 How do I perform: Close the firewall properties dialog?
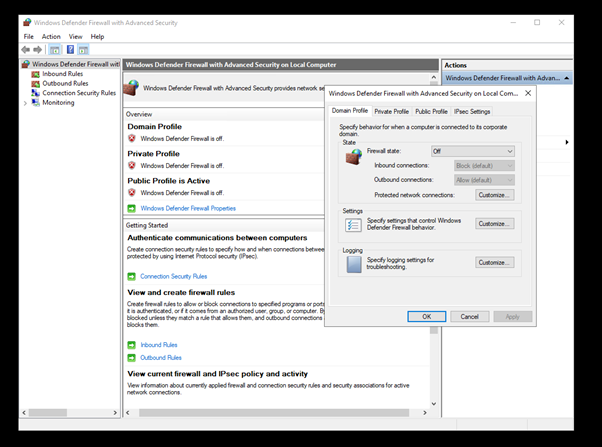click(x=528, y=93)
